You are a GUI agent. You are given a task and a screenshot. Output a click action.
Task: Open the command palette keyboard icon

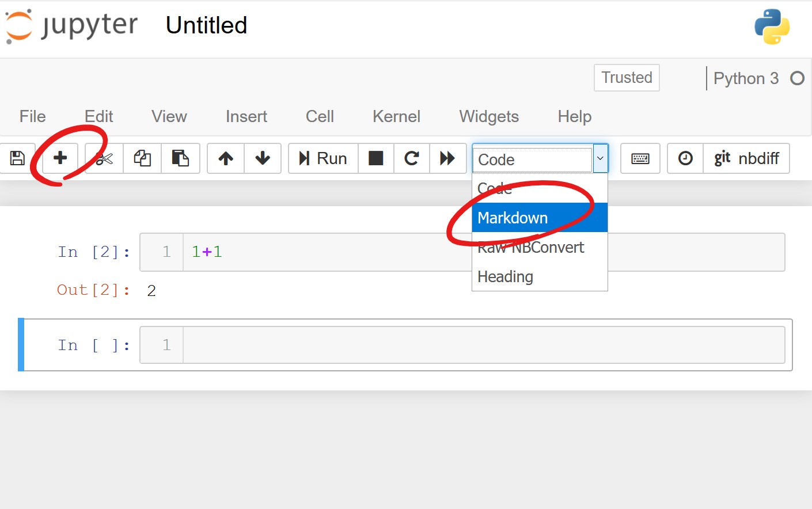pyautogui.click(x=640, y=158)
